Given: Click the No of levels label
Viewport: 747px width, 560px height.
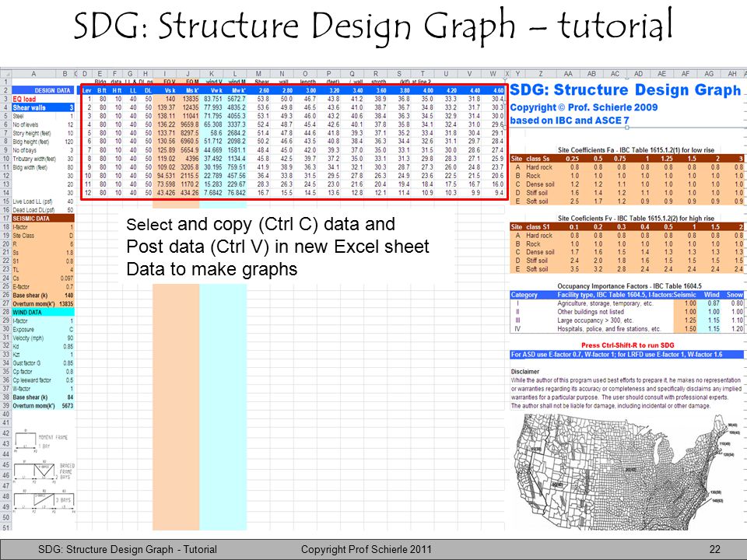Looking at the screenshot, I should (25, 124).
